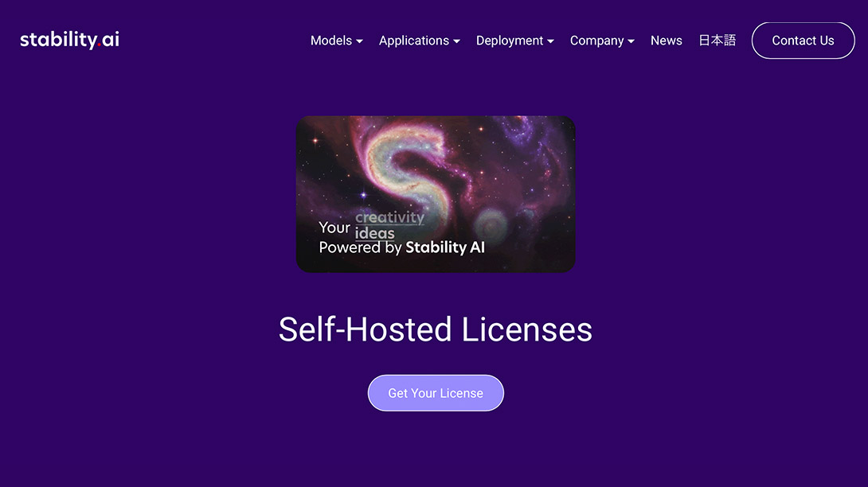868x487 pixels.
Task: Click the Get Your License button
Action: point(436,393)
